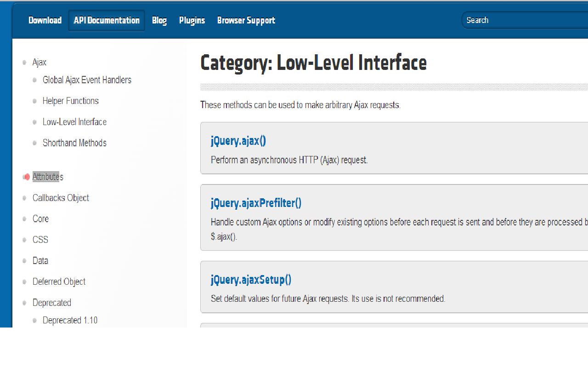This screenshot has height=368, width=588.
Task: Open Shorthand Methods sidebar link
Action: 74,143
